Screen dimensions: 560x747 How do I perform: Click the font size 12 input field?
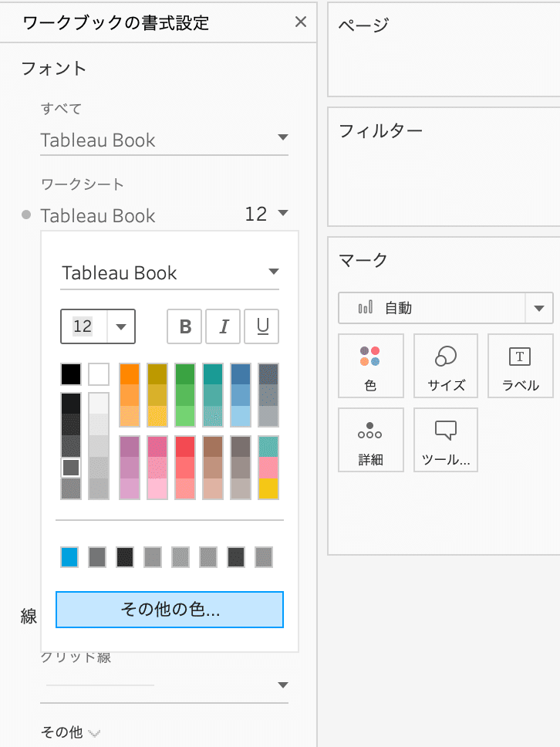point(83,326)
